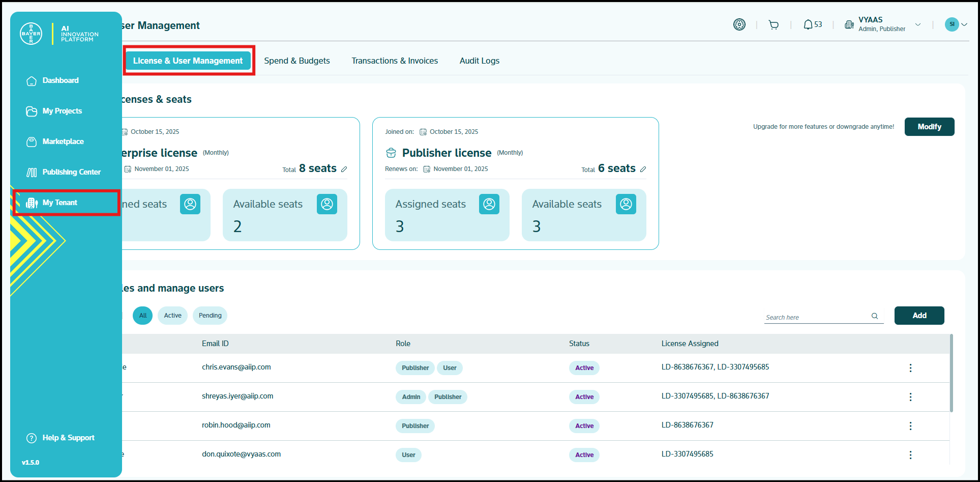Screen dimensions: 980x482
Task: Click the Add user button
Action: click(x=919, y=316)
